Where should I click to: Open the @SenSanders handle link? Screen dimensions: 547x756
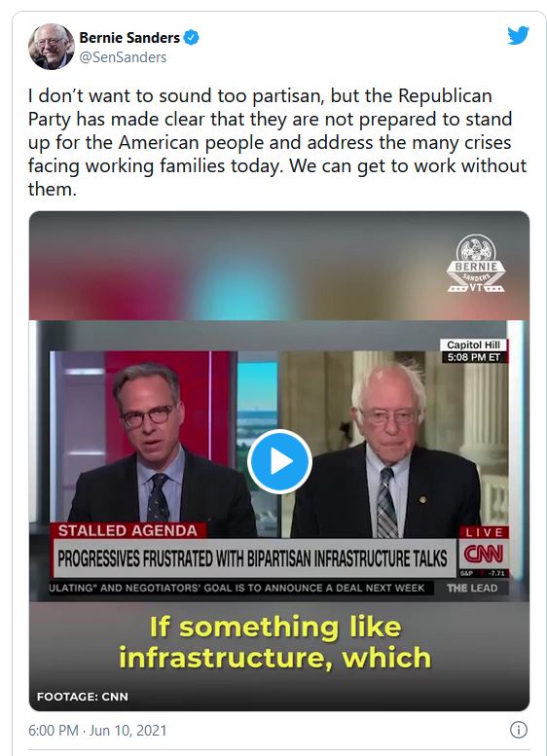point(123,57)
